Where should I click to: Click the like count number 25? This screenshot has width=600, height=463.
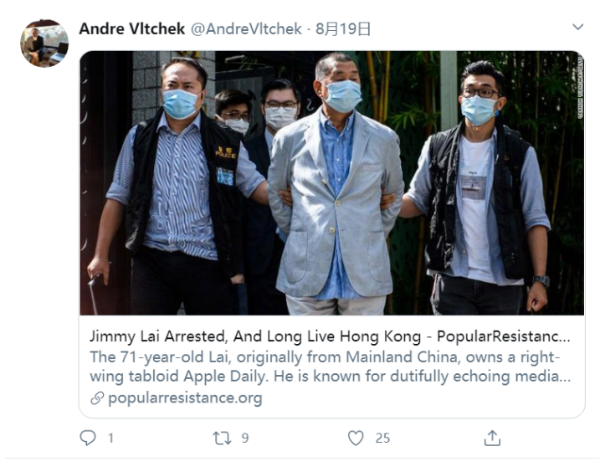tap(382, 438)
